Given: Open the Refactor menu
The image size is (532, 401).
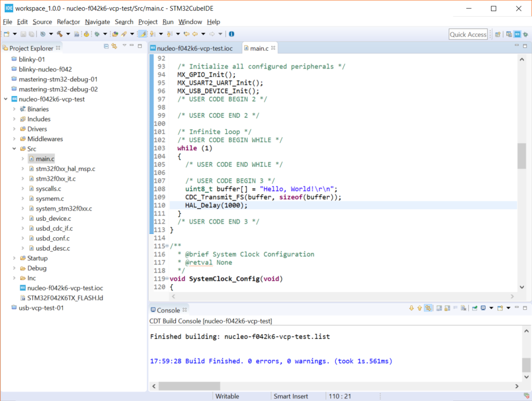Looking at the screenshot, I should tap(68, 22).
